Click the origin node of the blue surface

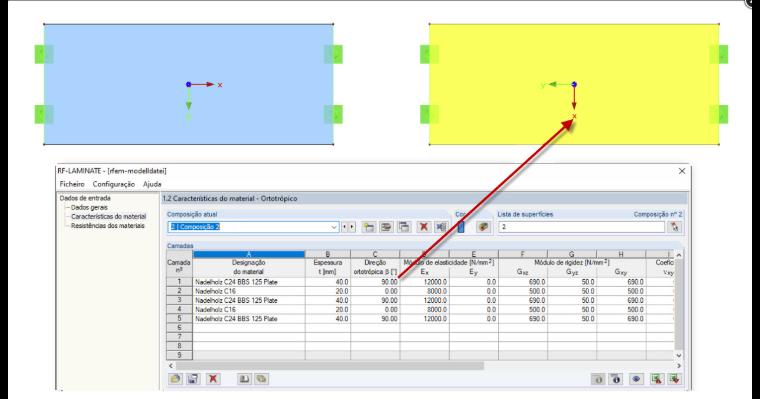coord(189,84)
